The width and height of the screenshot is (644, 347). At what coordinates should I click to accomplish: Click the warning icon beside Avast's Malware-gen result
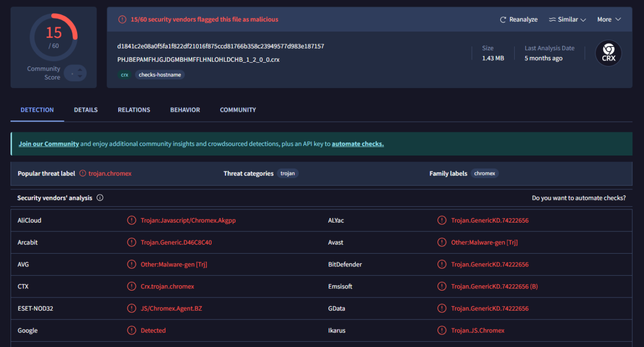442,242
